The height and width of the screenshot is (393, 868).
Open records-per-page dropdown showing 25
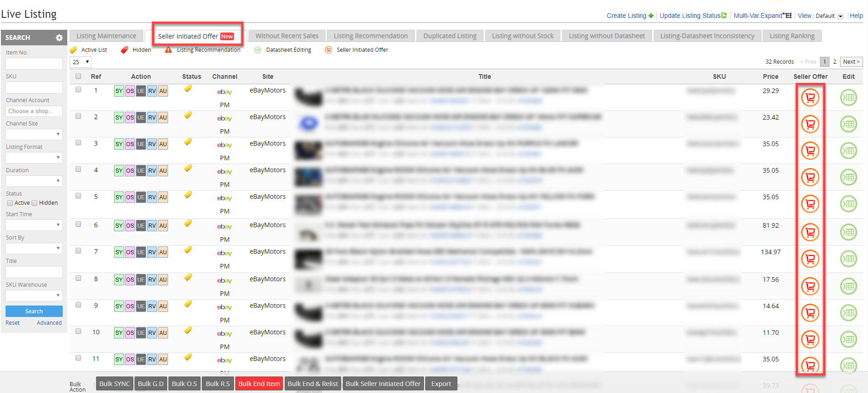pos(81,62)
